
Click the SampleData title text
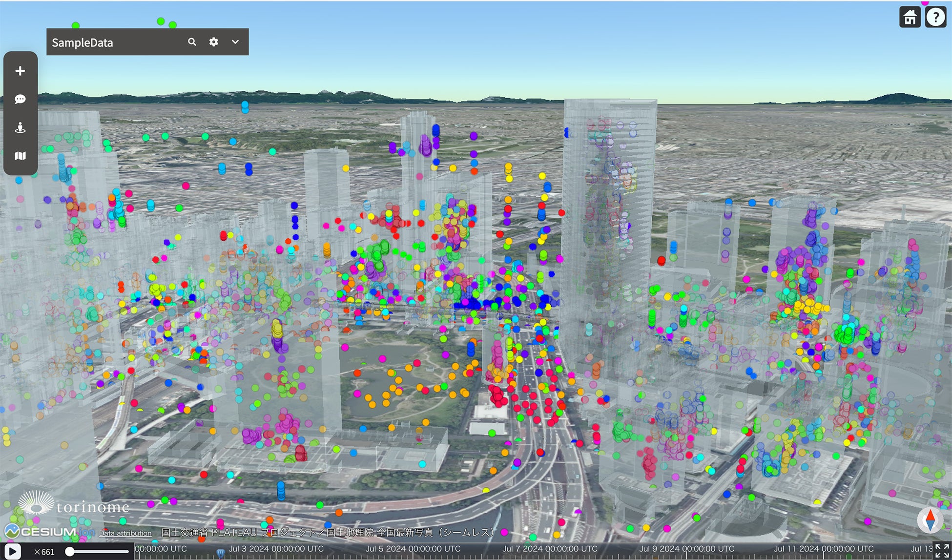point(83,43)
